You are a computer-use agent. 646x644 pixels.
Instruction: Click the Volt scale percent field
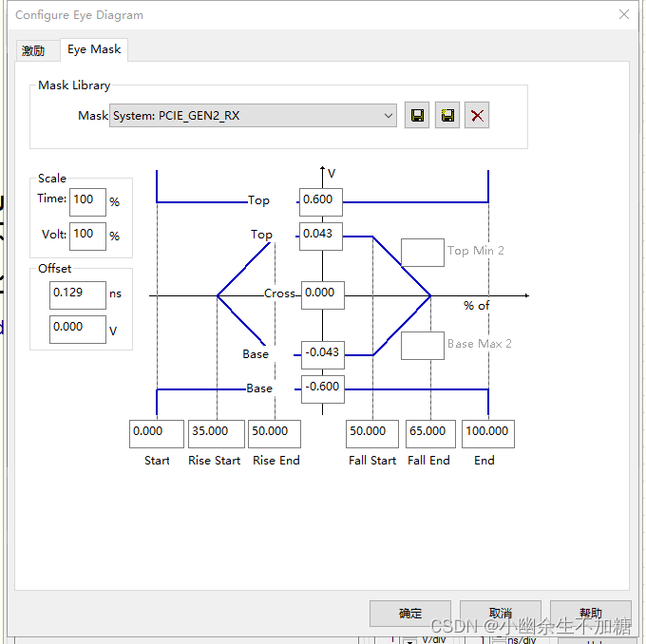click(x=87, y=237)
